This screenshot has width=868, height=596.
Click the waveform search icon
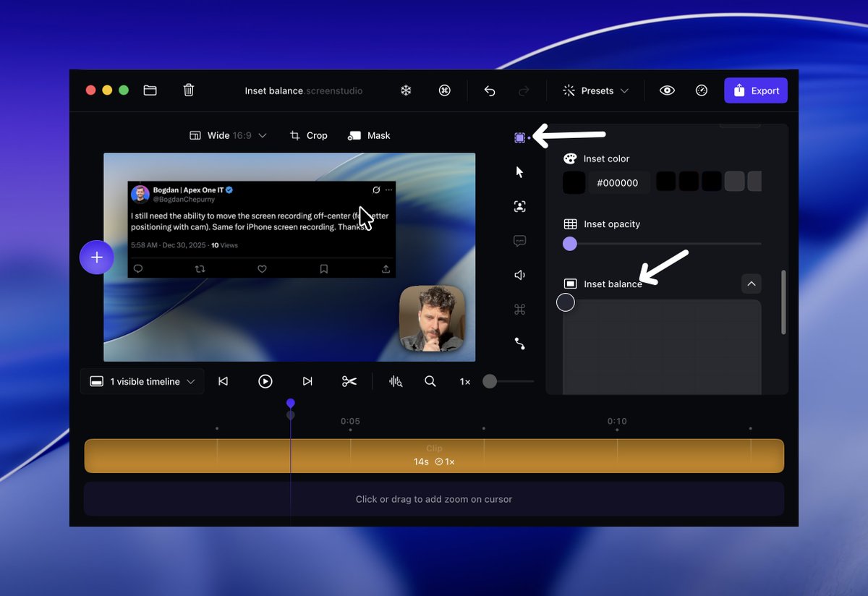click(396, 381)
